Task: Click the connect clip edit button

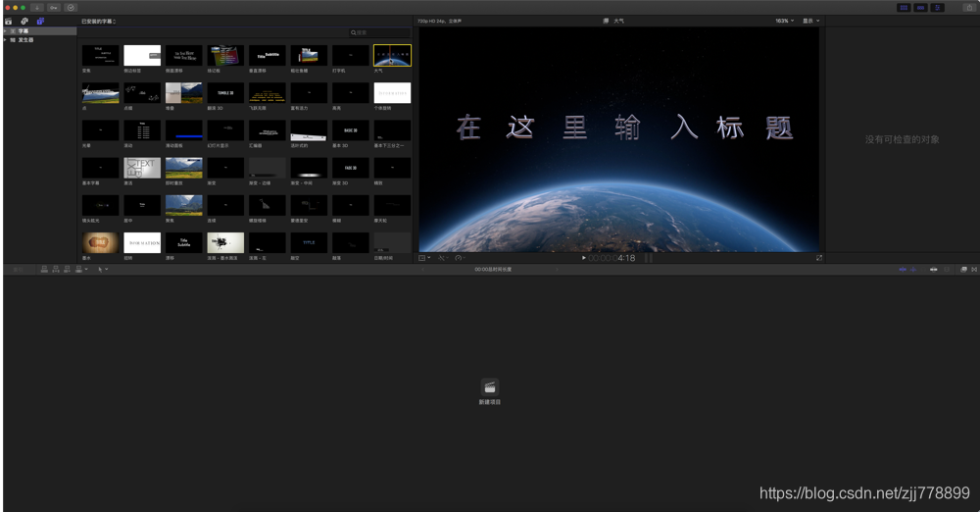Action: [x=44, y=269]
